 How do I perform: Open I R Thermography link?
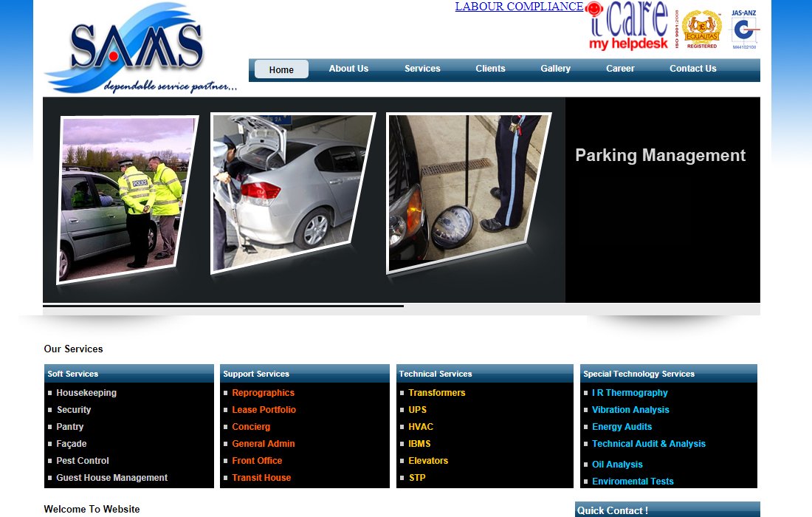[630, 393]
